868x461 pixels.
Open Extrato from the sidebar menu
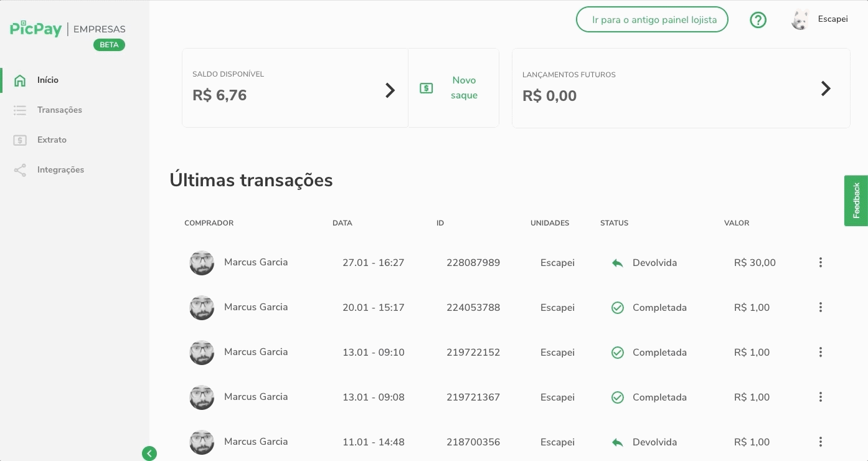(52, 140)
